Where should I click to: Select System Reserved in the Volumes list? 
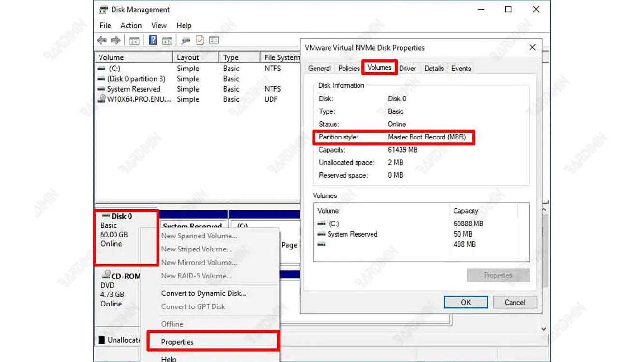(352, 234)
